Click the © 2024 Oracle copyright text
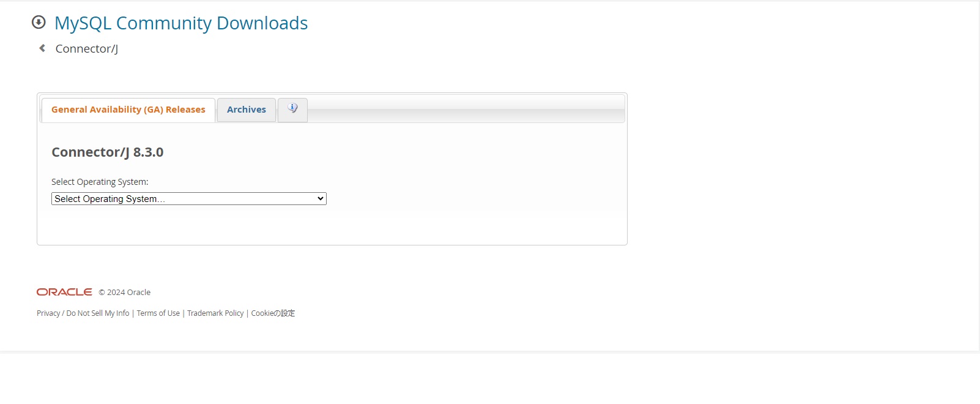The image size is (980, 404). click(x=125, y=293)
